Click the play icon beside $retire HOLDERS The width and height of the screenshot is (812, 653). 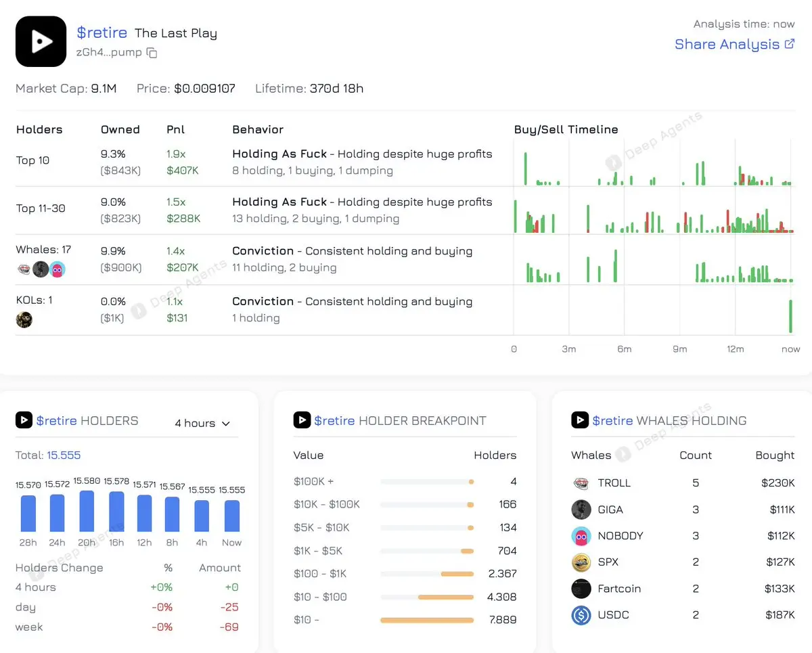point(24,420)
